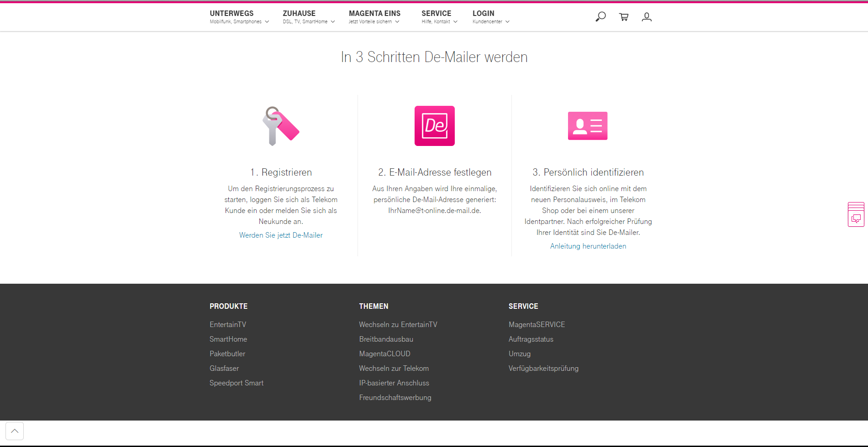Click the Breitbandausbau footer link
The width and height of the screenshot is (868, 447).
(386, 339)
